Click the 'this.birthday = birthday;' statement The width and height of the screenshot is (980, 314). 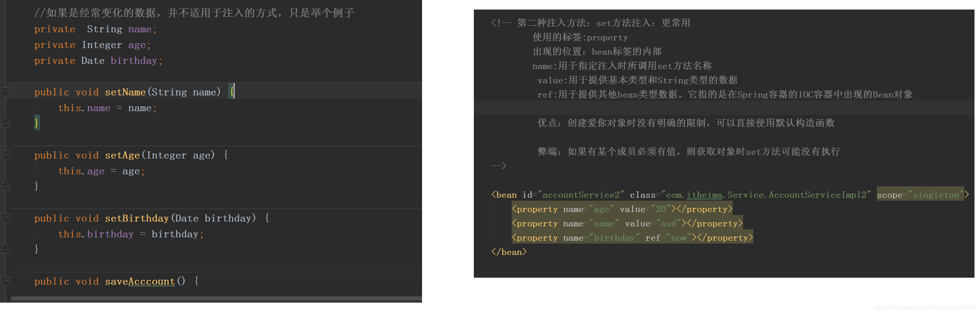131,234
